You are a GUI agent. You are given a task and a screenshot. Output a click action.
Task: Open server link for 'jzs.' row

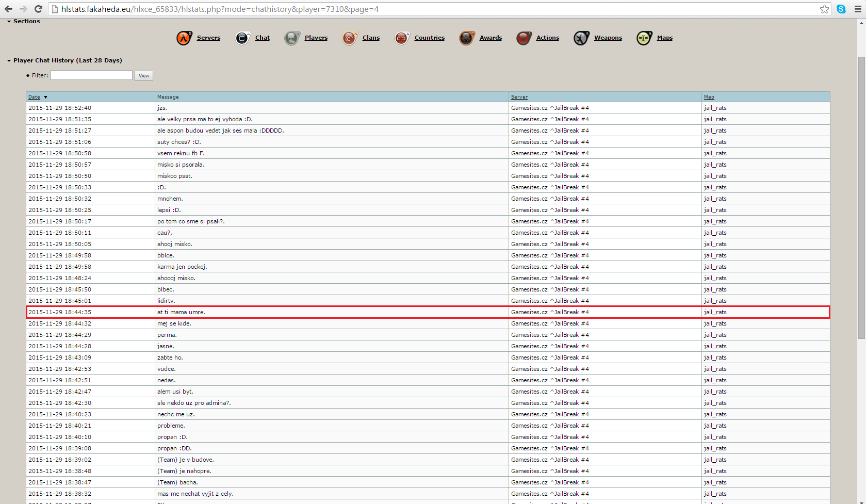pyautogui.click(x=550, y=108)
